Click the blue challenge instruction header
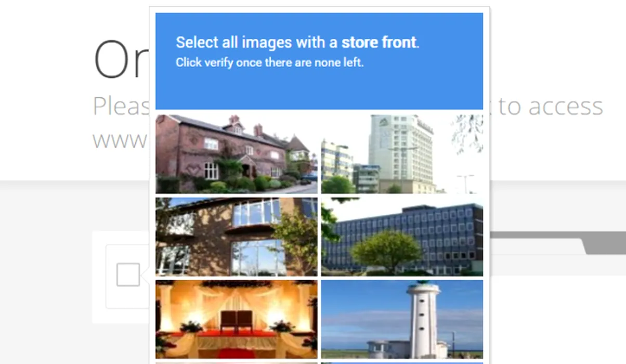The height and width of the screenshot is (364, 626). coord(319,61)
